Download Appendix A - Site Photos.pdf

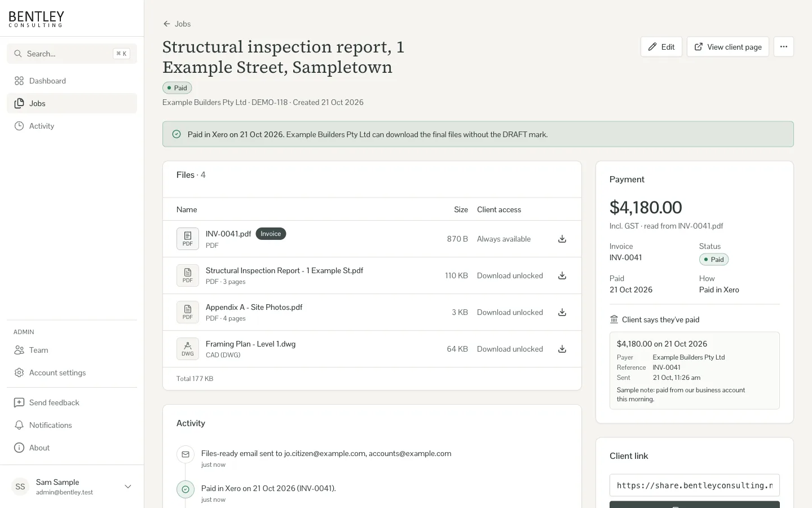coord(562,312)
